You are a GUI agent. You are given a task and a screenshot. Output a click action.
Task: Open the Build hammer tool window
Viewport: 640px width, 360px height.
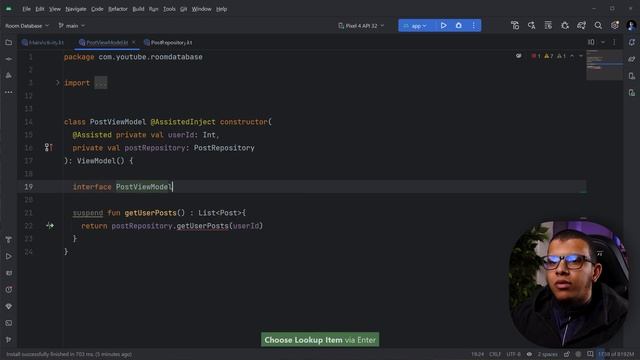coord(9,240)
